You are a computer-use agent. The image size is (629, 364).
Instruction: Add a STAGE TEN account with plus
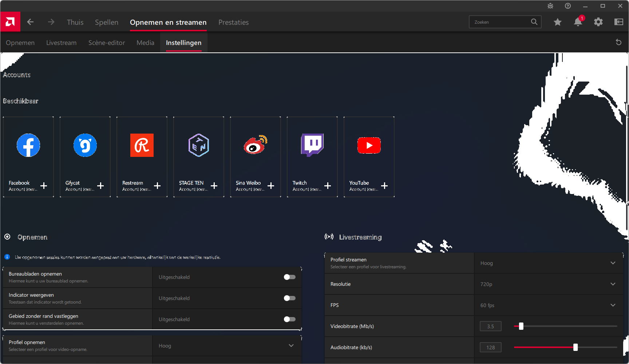214,186
